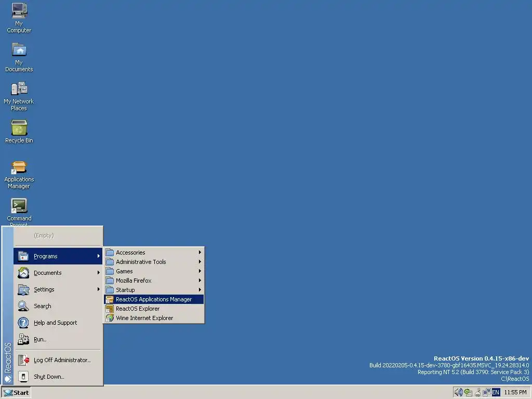The height and width of the screenshot is (399, 532).
Task: Open the Games submenu entry
Action: (154, 271)
